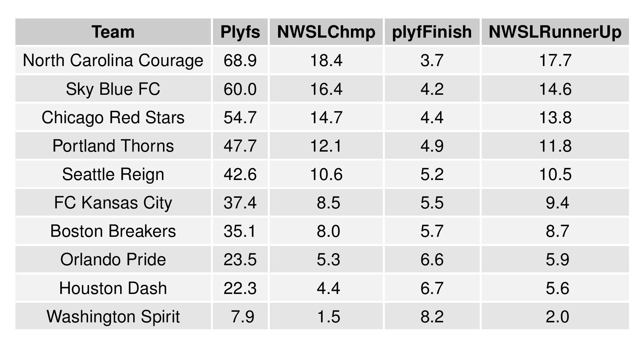Select the Sky Blue FC row

[113, 89]
